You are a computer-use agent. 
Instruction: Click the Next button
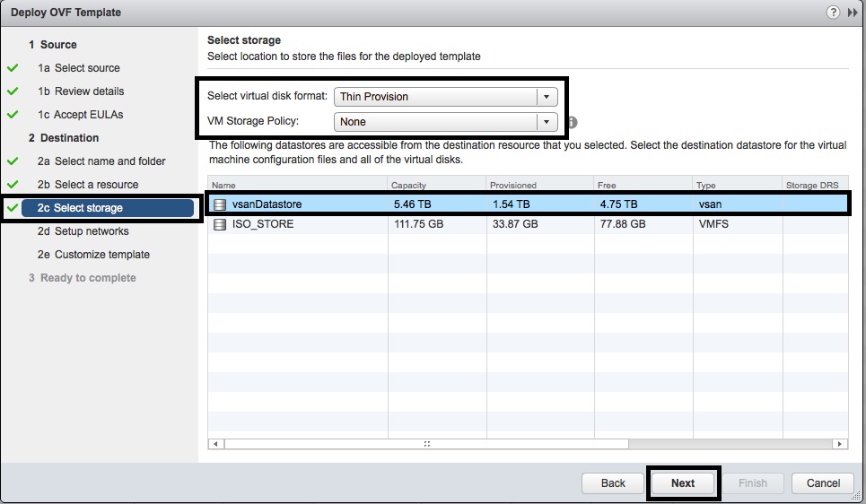coord(682,483)
